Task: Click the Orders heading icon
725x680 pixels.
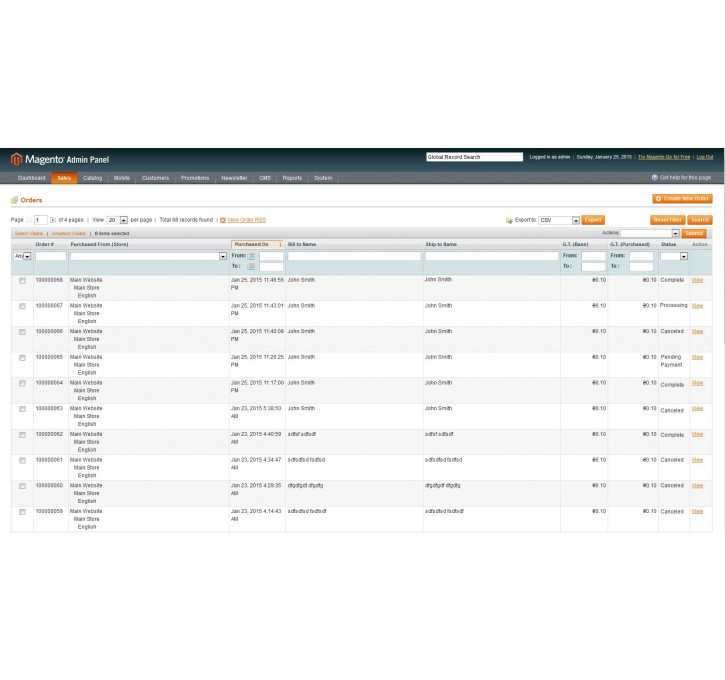Action: coord(15,200)
